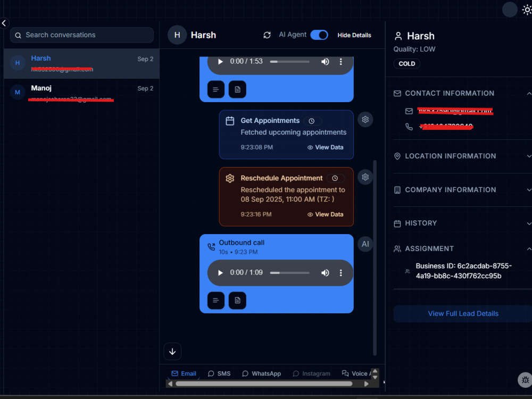The height and width of the screenshot is (399, 532).
Task: Click the right arrow of the tabs scrollbar
Action: (367, 384)
